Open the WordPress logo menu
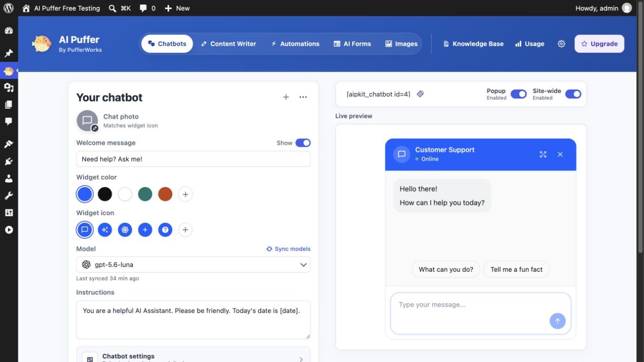The width and height of the screenshot is (644, 362). [9, 8]
